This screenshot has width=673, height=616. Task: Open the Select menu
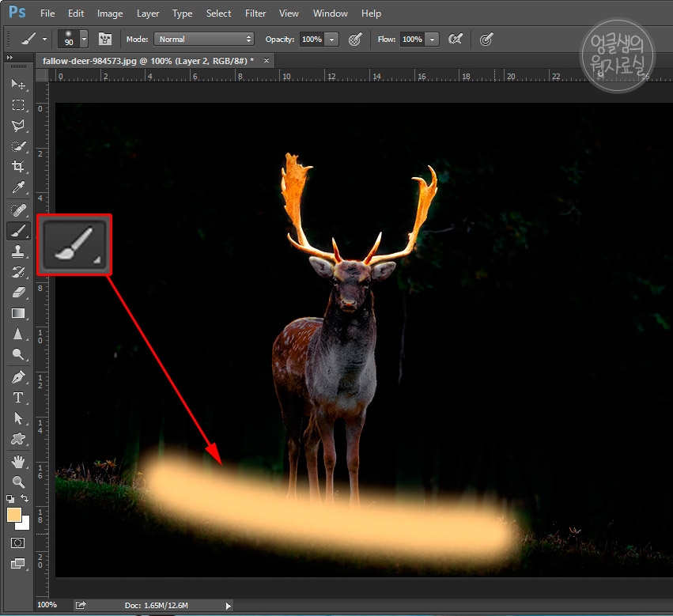click(218, 13)
